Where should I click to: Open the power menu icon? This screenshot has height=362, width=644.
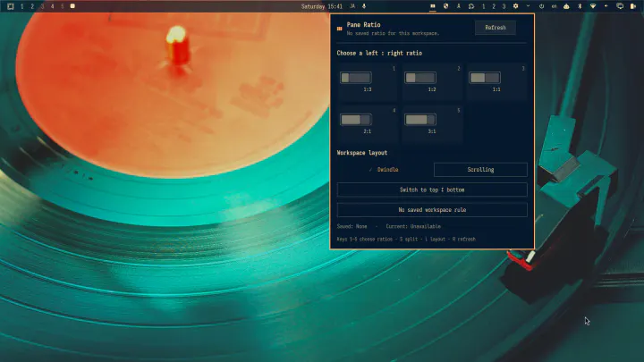[x=541, y=6]
